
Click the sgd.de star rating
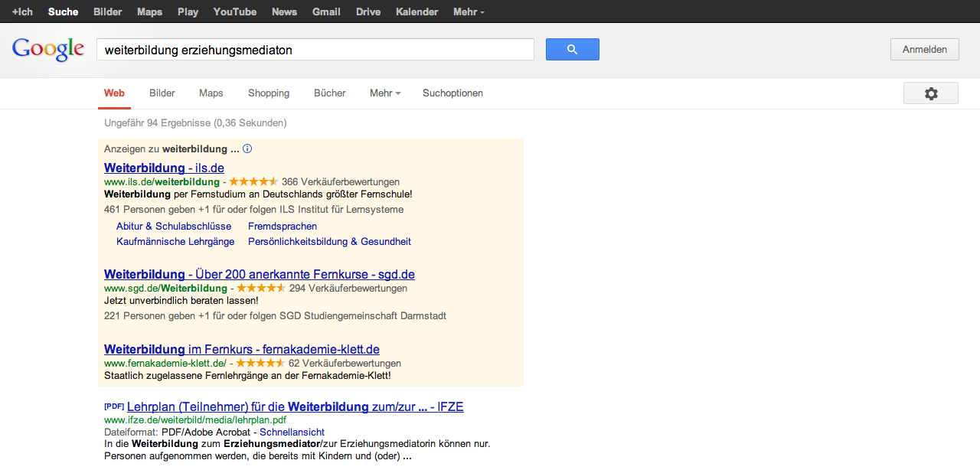pos(261,289)
